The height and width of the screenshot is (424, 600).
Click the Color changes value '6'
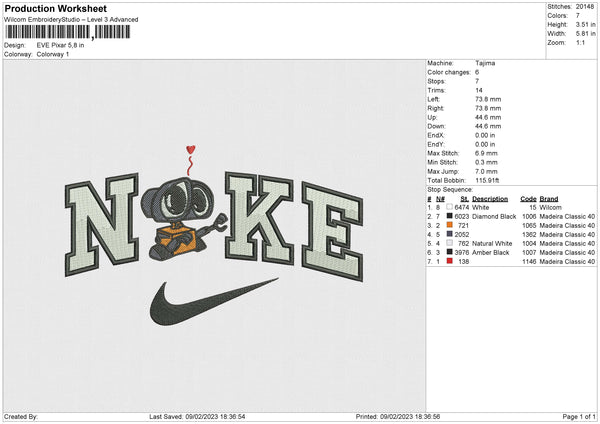click(x=477, y=72)
